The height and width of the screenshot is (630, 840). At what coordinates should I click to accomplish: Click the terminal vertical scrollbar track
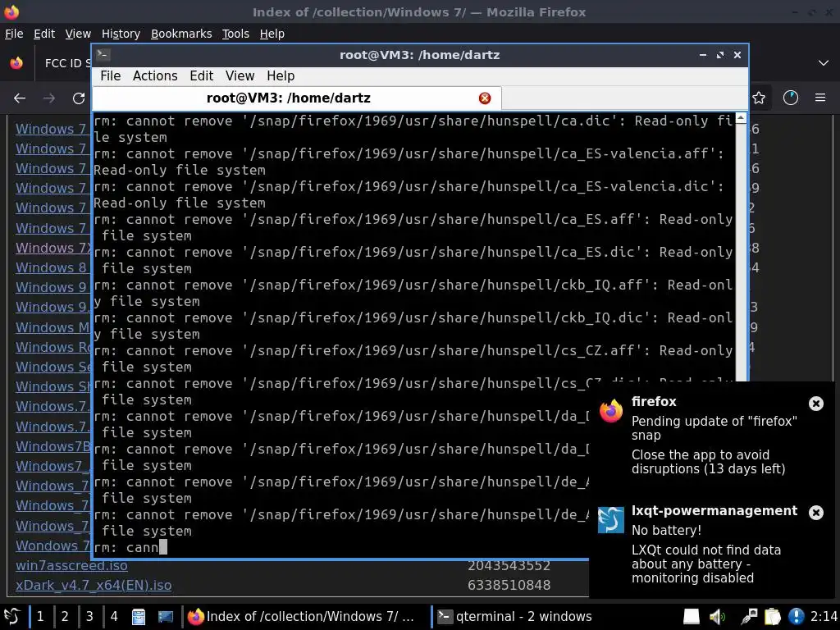pos(741,252)
